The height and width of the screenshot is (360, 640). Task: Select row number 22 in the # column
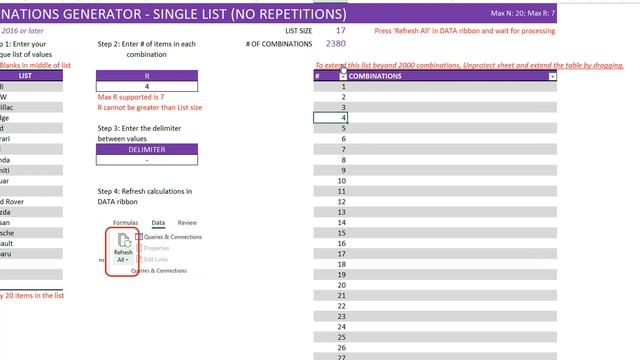330,306
